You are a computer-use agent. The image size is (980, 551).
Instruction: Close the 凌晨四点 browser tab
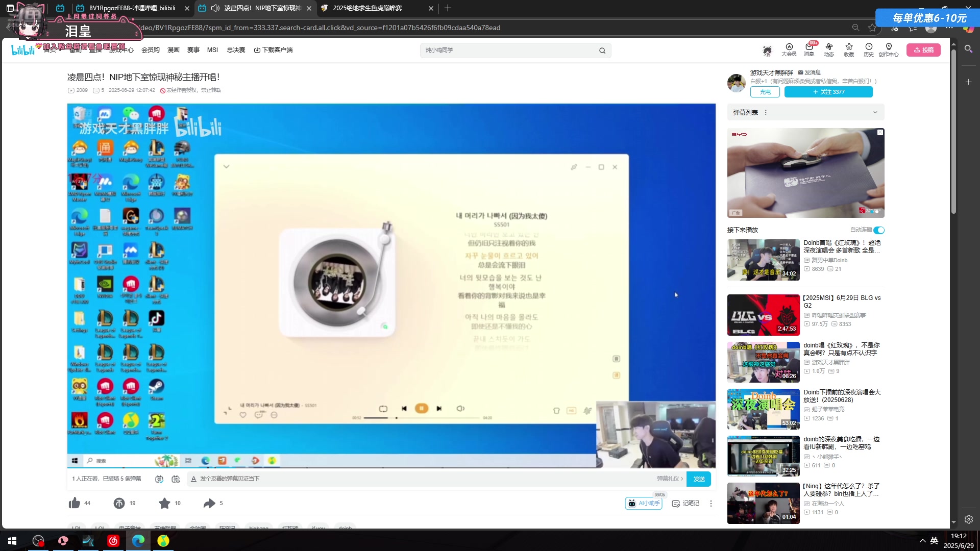309,8
